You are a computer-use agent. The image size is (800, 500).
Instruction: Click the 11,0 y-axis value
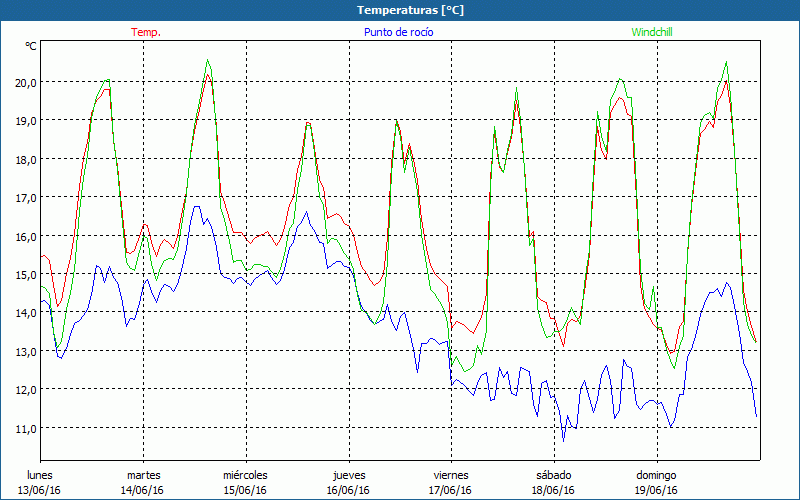(24, 428)
